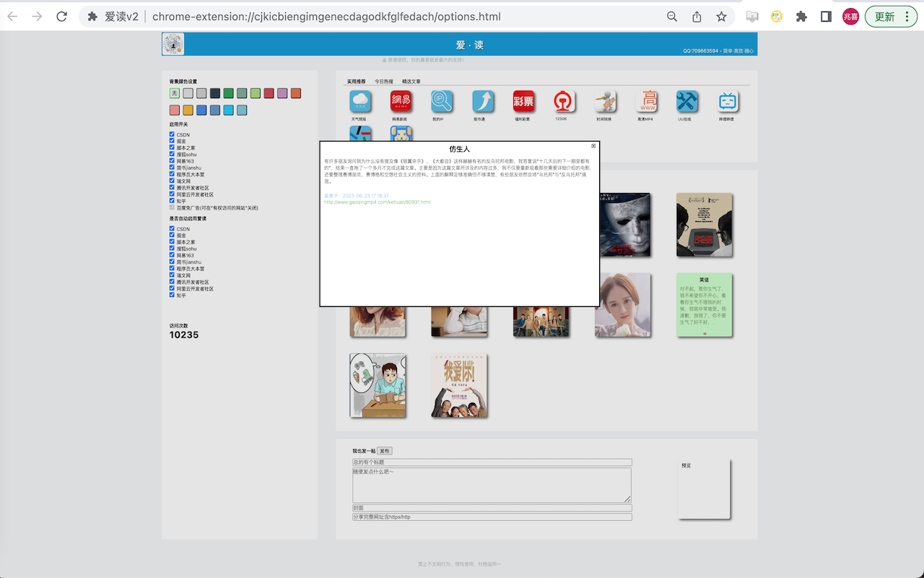Click the 随便发点什么吧 content textarea
The image size is (924, 578).
492,485
